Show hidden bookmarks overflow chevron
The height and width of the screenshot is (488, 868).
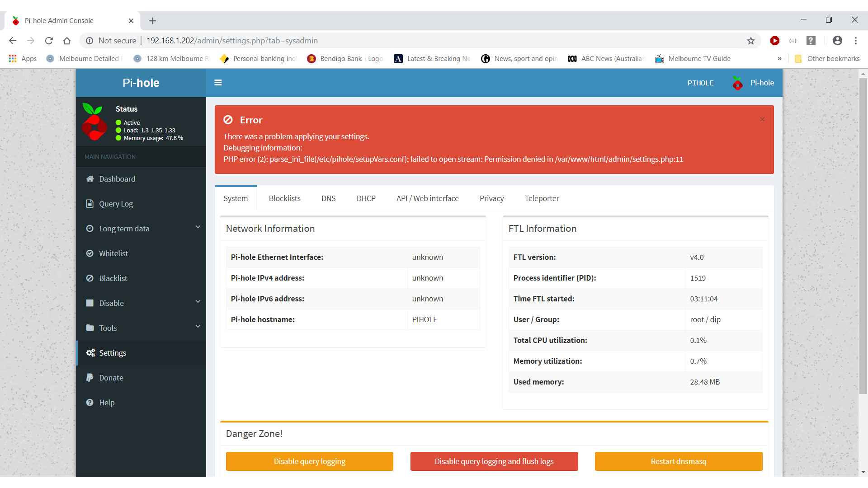pyautogui.click(x=779, y=59)
